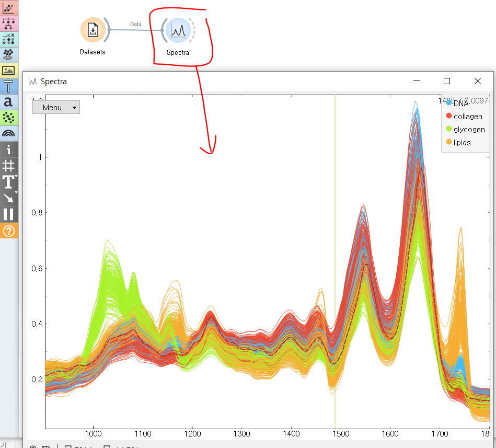Select the Spectra widget node on canvas
Screen dimensions: 496x448
[x=178, y=30]
